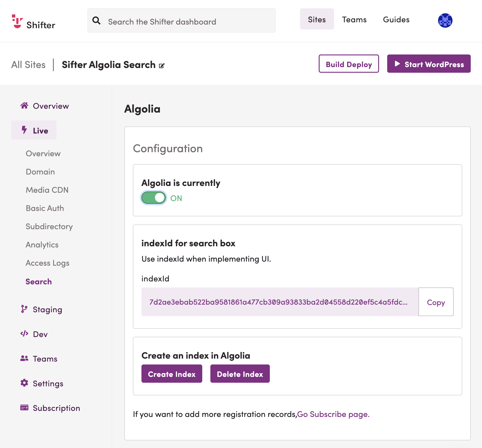Screen dimensions: 482x448
Task: Click the play icon in Start WordPress
Action: click(x=397, y=64)
